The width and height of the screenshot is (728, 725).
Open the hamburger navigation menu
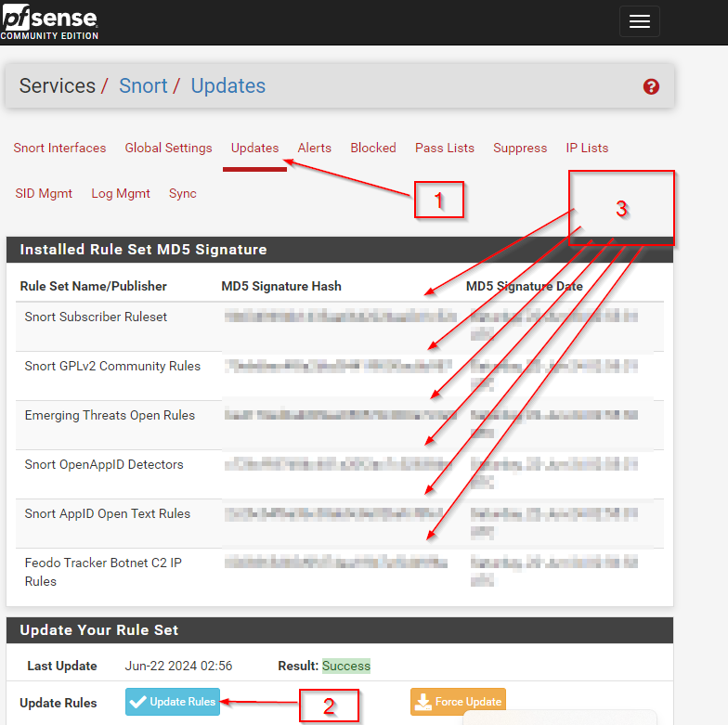pyautogui.click(x=639, y=21)
